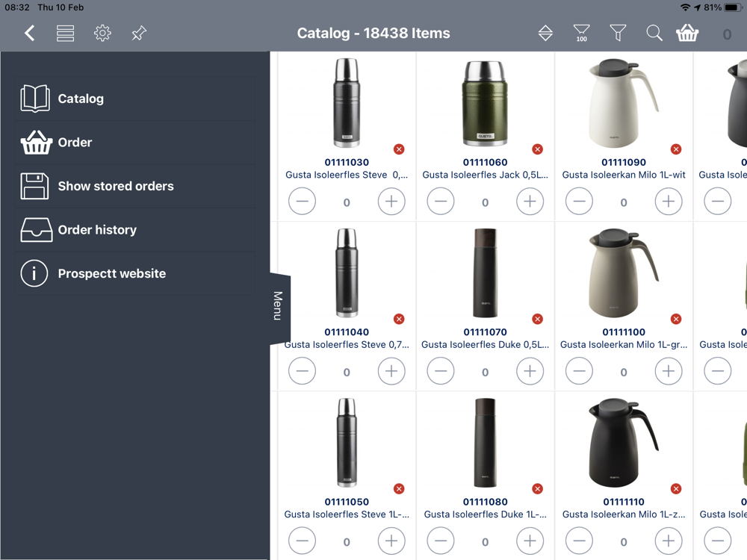Open Steve flask 01111030 product image
The height and width of the screenshot is (560, 747).
[x=347, y=103]
